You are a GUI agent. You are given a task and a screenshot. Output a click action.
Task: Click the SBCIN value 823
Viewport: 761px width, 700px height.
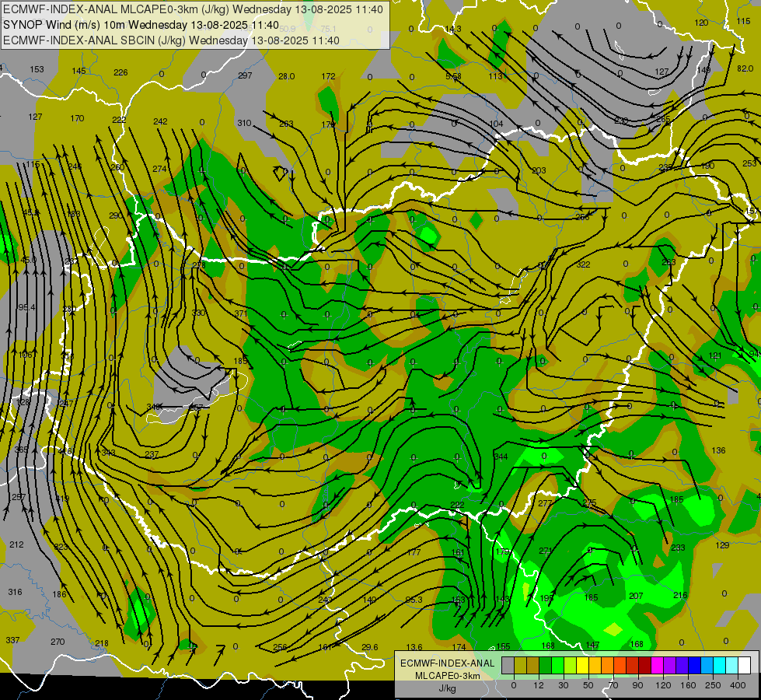coord(61,547)
